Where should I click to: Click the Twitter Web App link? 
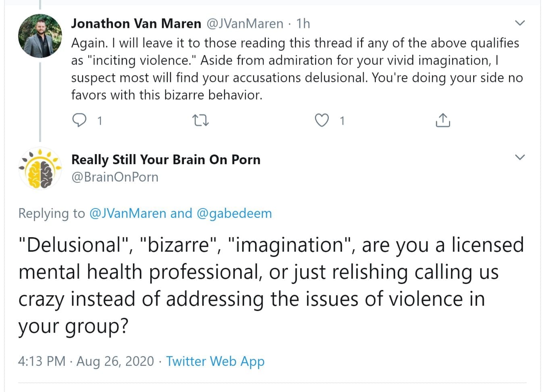[x=215, y=361]
